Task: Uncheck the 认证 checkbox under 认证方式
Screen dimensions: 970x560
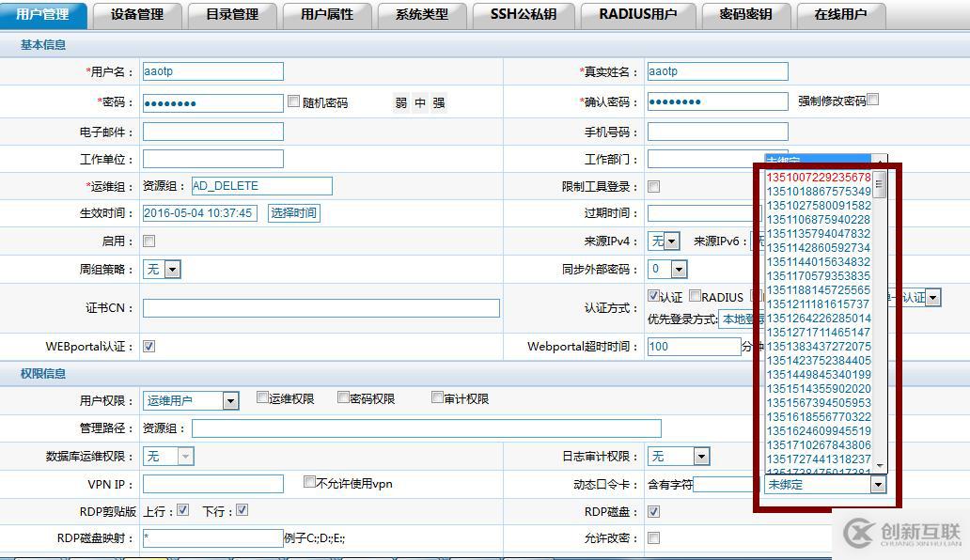Action: coord(653,295)
